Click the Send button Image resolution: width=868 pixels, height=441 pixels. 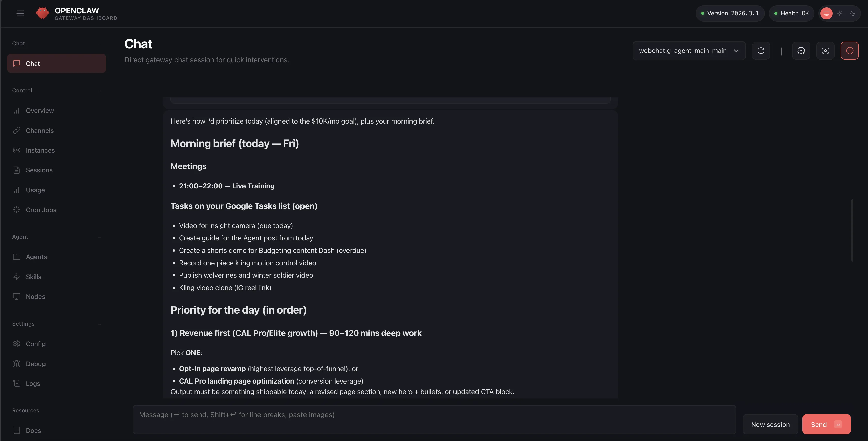826,424
